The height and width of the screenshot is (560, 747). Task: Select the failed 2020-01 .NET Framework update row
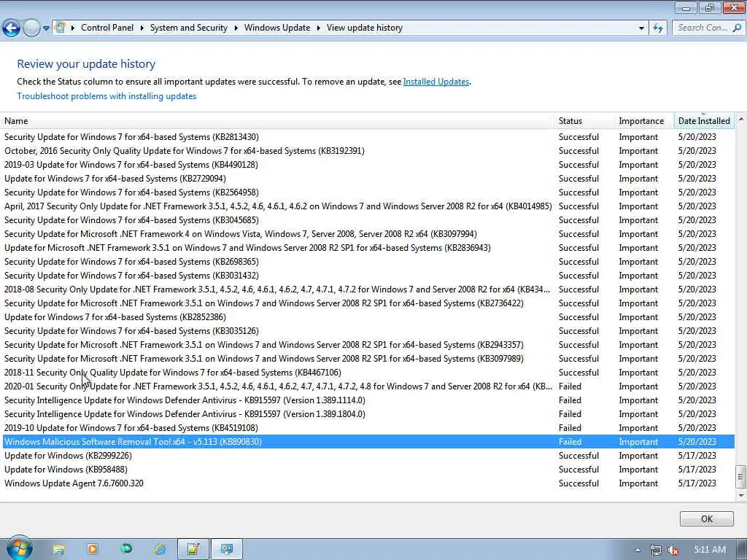(x=368, y=386)
